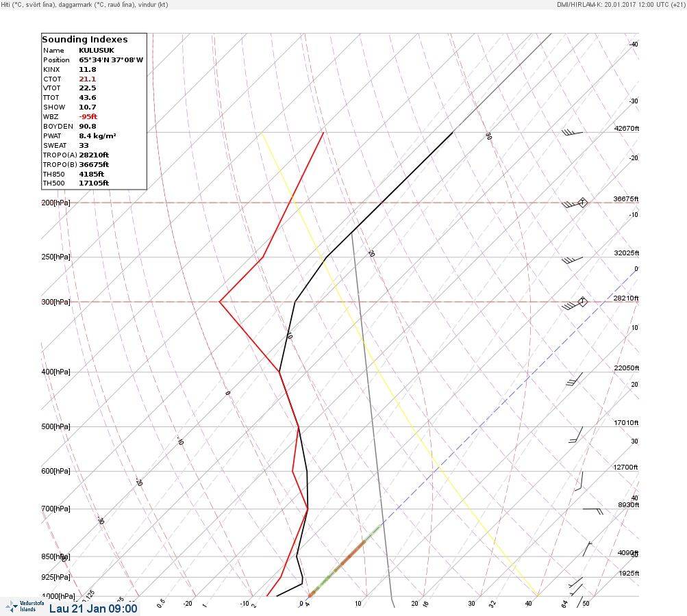
Task: Click the 42670ft height label
Action: point(627,128)
